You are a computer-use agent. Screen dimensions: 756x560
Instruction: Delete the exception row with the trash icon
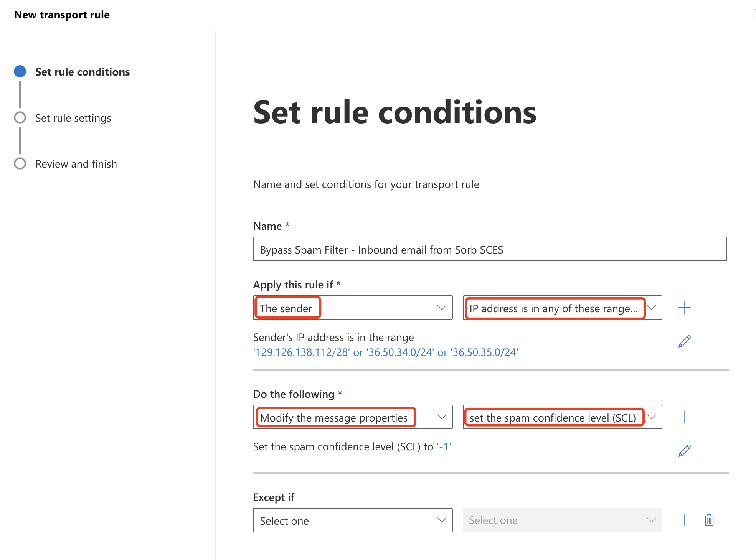[x=709, y=520]
